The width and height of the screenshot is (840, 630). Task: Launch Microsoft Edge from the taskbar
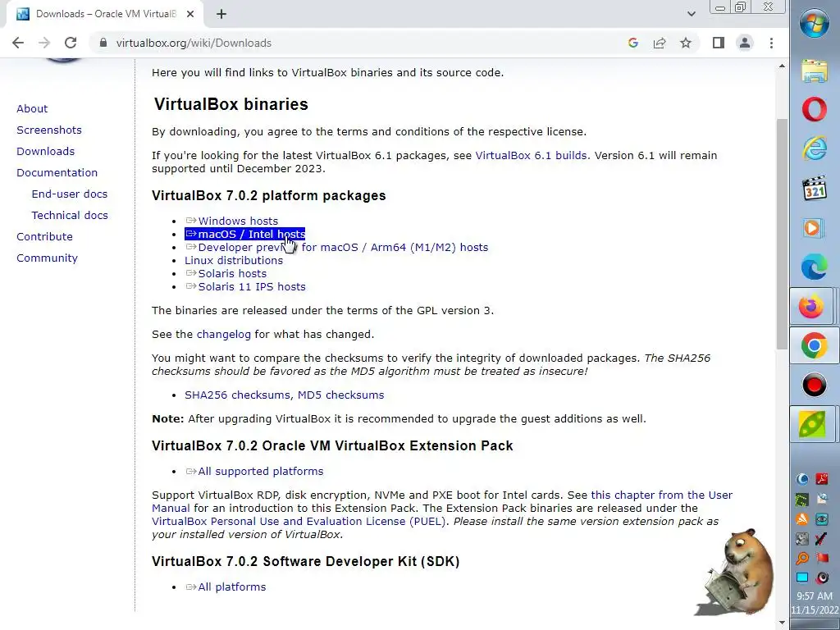815,267
